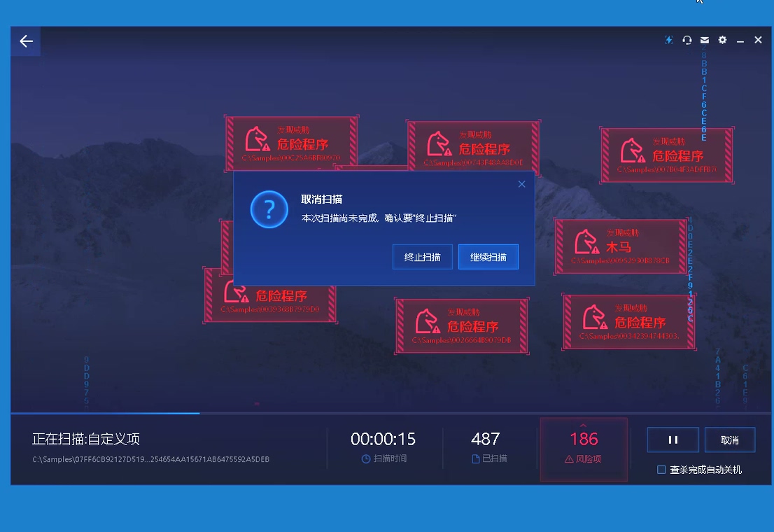Open the messages envelope icon

(705, 40)
